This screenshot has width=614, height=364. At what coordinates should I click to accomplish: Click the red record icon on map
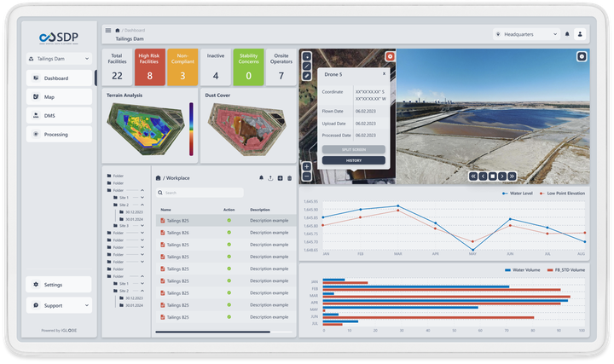tap(390, 56)
